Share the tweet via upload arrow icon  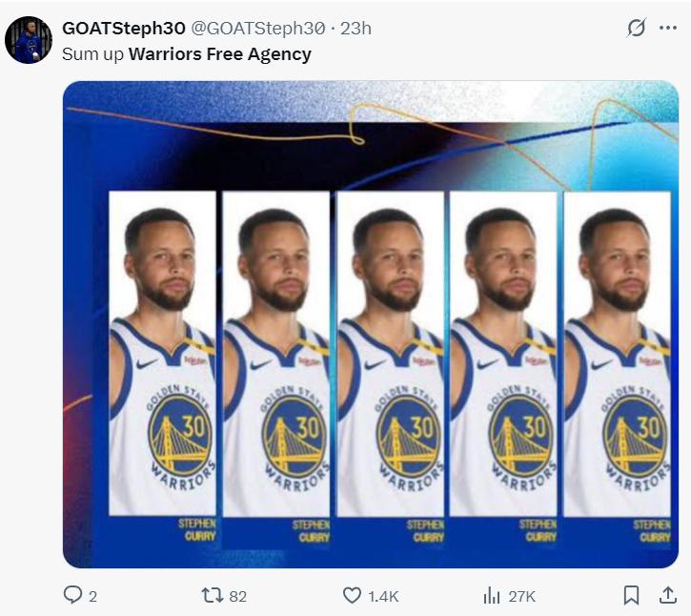[x=668, y=595]
